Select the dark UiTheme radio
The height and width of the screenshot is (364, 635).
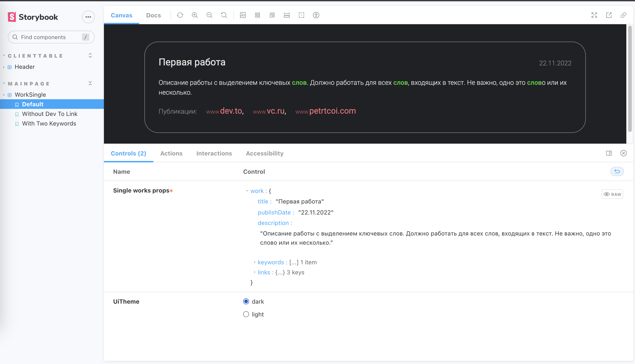click(246, 302)
